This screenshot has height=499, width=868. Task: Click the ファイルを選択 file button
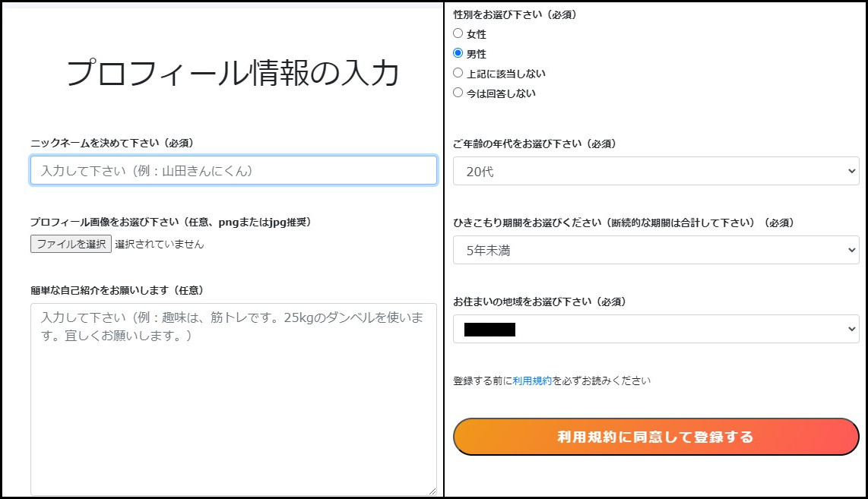click(71, 244)
